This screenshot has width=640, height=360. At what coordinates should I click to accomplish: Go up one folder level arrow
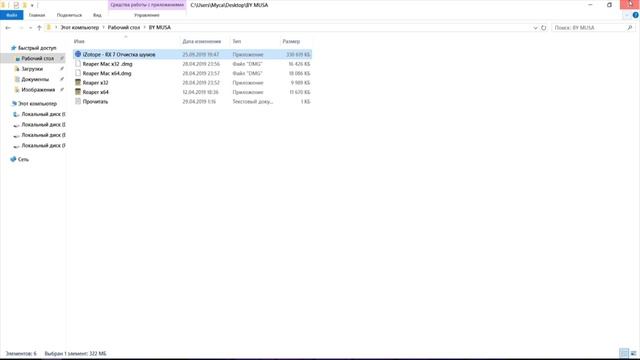click(39, 28)
